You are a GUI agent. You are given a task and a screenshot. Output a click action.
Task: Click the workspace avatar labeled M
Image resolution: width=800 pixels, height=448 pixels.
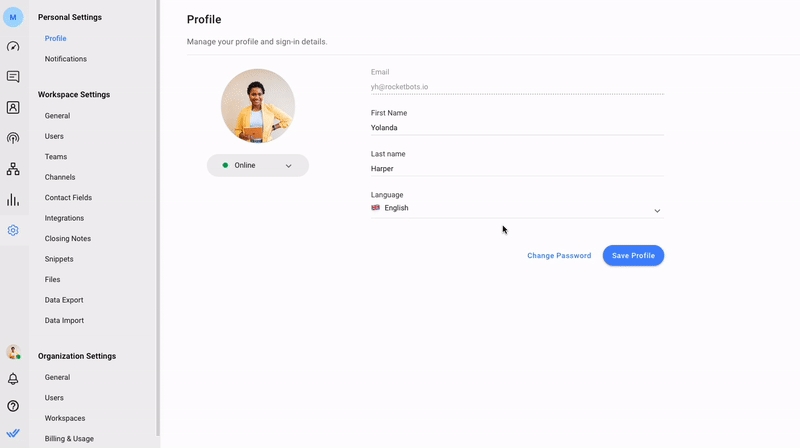[x=13, y=17]
